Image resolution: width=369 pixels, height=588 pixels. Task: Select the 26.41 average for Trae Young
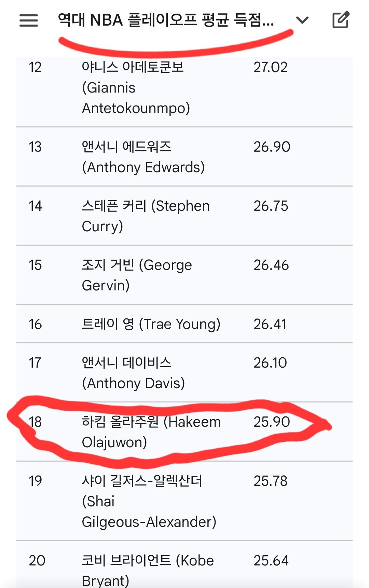pyautogui.click(x=270, y=324)
